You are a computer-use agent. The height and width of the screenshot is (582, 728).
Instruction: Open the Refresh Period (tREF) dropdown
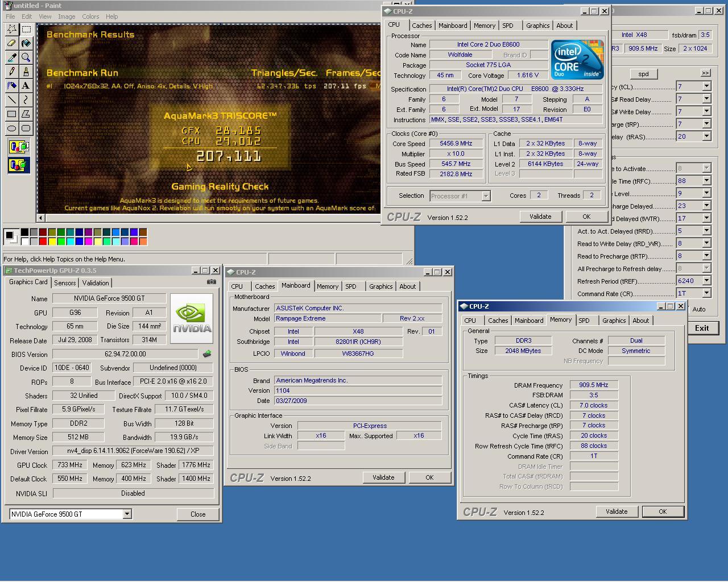click(706, 281)
